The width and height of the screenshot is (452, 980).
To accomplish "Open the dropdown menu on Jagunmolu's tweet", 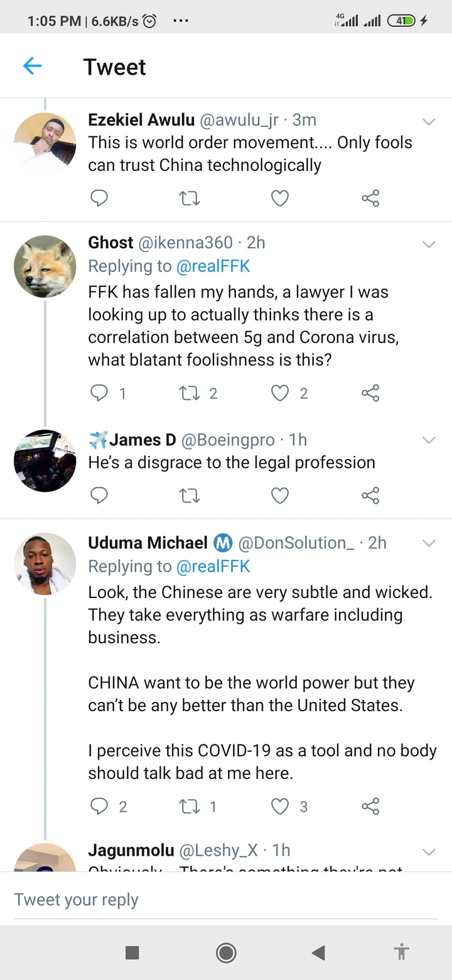I will (429, 852).
